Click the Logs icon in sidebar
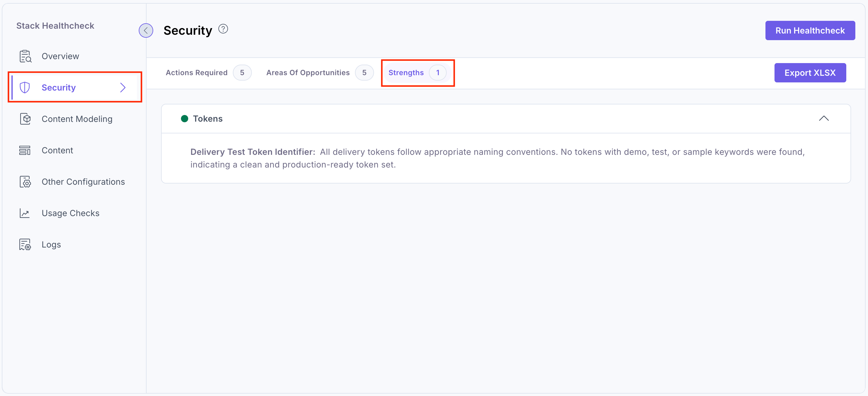This screenshot has height=396, width=868. pyautogui.click(x=25, y=244)
